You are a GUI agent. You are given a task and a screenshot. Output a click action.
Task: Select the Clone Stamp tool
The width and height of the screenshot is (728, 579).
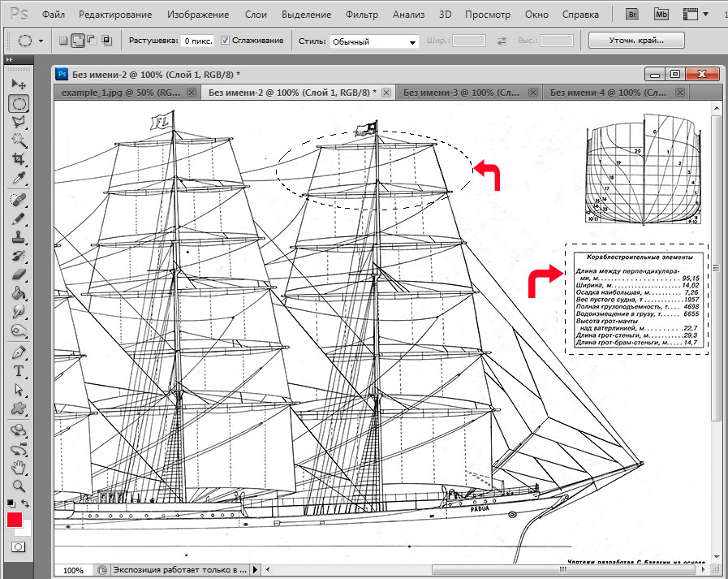tap(18, 238)
